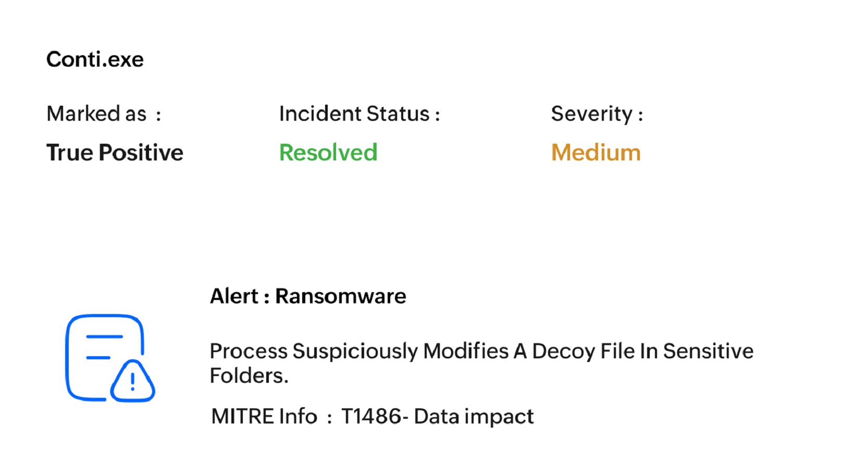Click the word "Folders." on the second line
The width and height of the screenshot is (868, 476).
[249, 375]
